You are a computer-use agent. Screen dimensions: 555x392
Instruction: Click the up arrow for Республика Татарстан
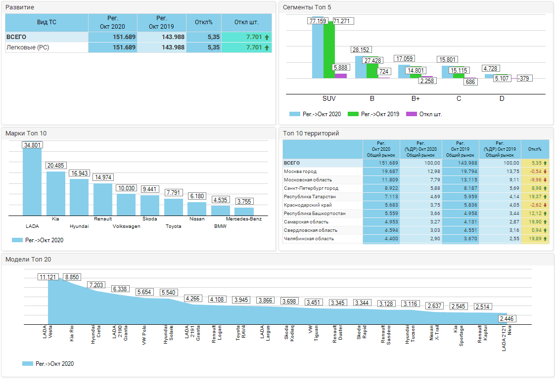coord(545,197)
